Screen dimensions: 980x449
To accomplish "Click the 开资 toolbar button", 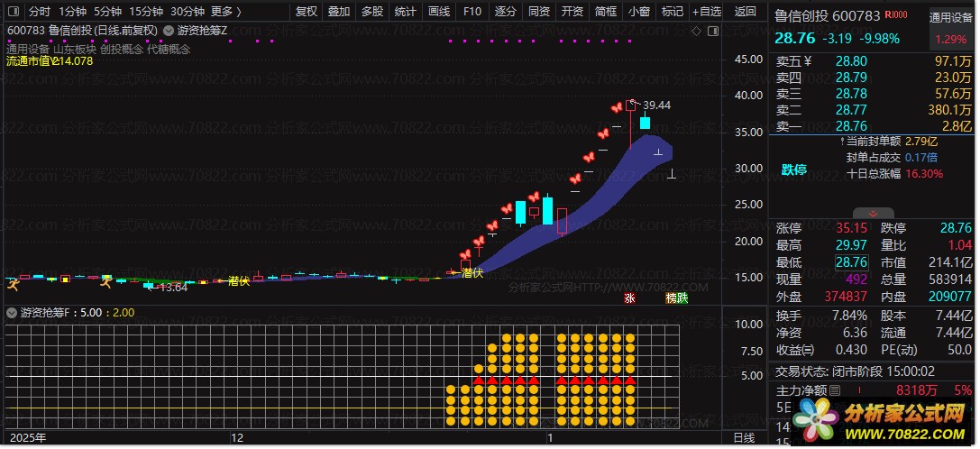I will pyautogui.click(x=572, y=11).
